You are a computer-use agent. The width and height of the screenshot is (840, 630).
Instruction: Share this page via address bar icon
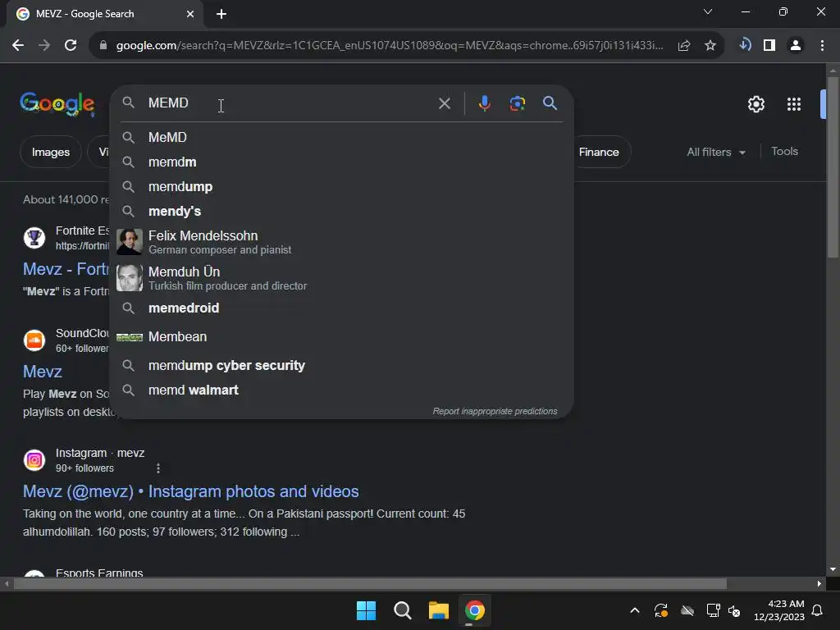[x=684, y=46]
